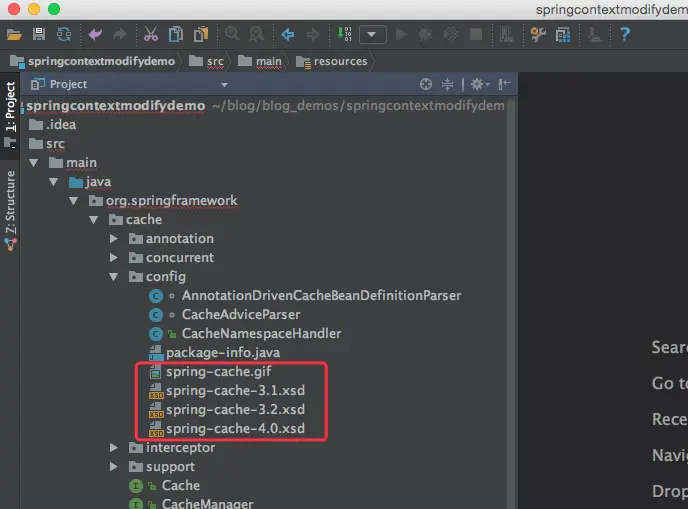Select the CacheNamespaceHandler class
Screen dimensions: 688x509
(245, 333)
